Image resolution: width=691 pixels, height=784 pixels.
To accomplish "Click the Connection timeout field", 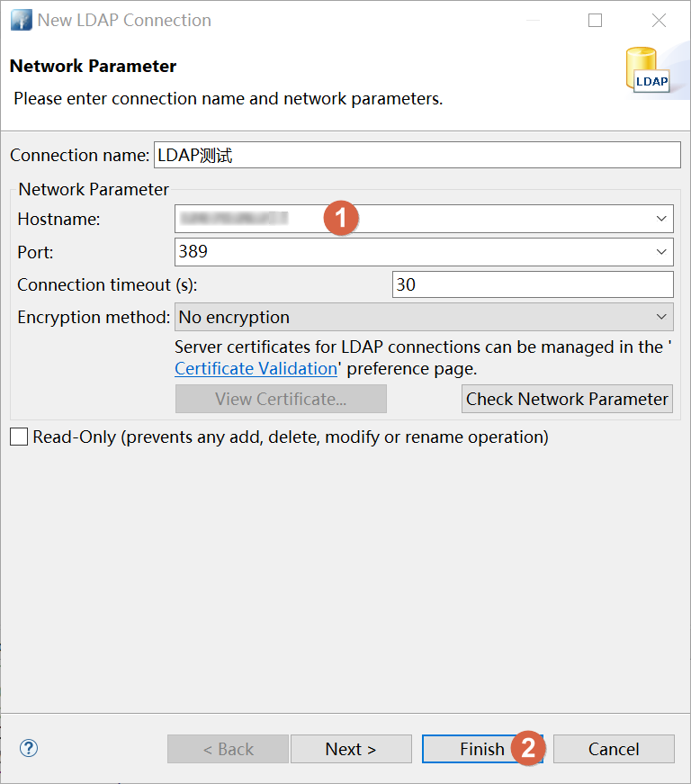I will coord(533,284).
